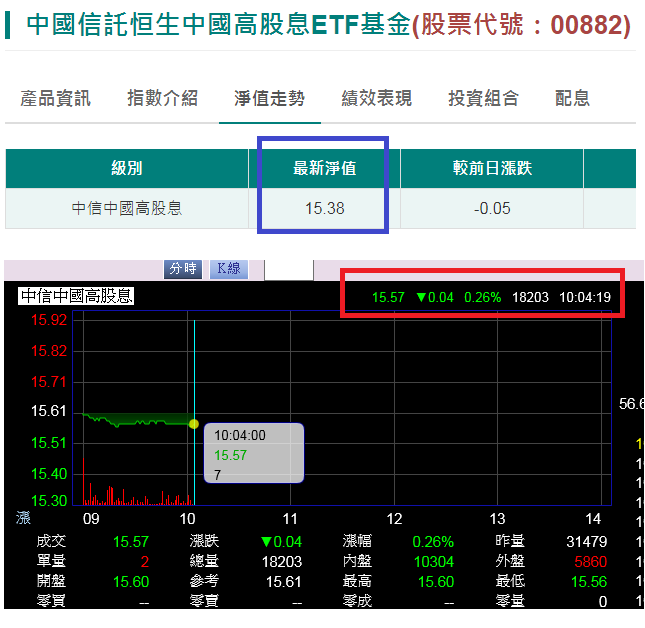This screenshot has width=645, height=628.
Task: Select the 中信中國高股息 table cell
Action: (127, 208)
